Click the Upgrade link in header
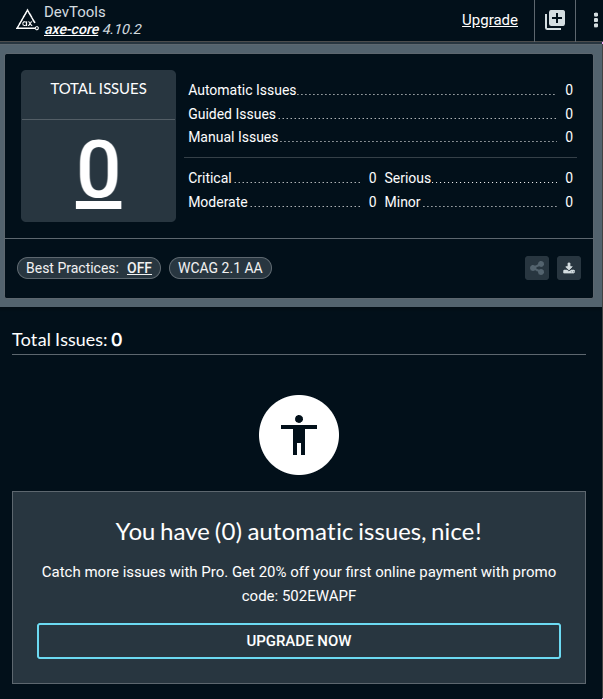603x699 pixels. (489, 20)
